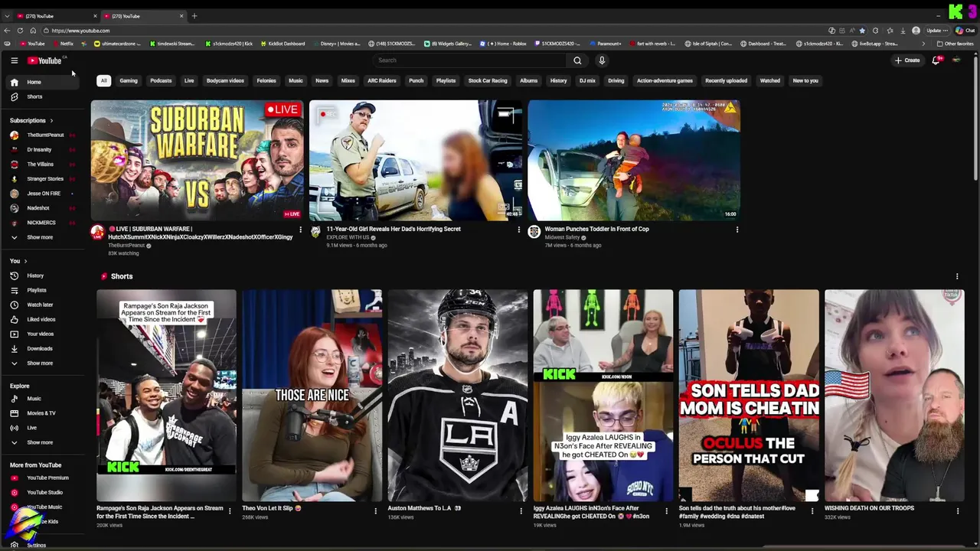Select the Bodycam videos filter chip
Image resolution: width=980 pixels, height=551 pixels.
(x=225, y=80)
